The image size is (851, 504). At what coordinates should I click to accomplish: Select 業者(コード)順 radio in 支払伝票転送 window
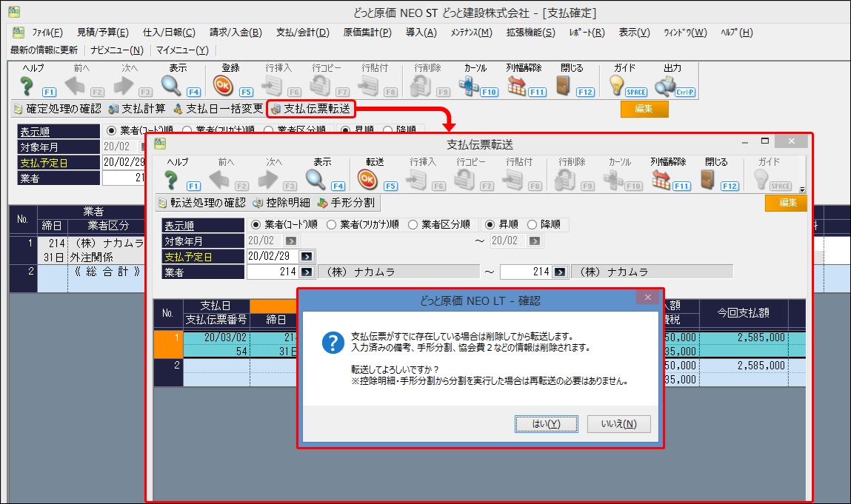click(256, 224)
